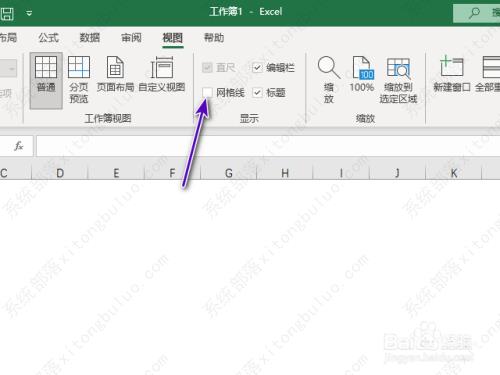Select column F header

click(172, 173)
